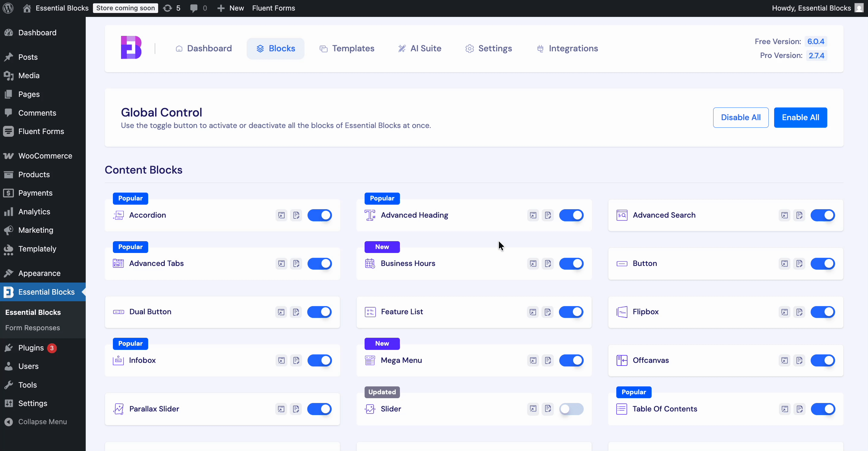Viewport: 868px width, 451px height.
Task: Disable the Accordion block toggle
Action: point(320,215)
